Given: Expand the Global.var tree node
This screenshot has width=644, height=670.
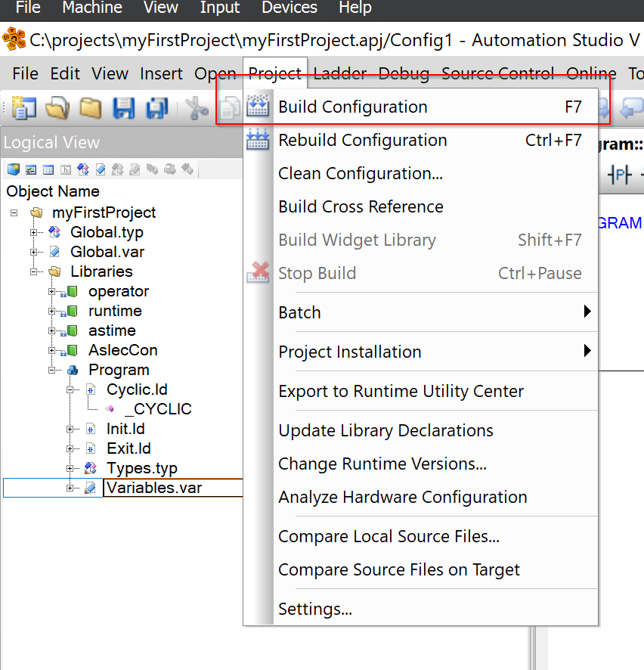Looking at the screenshot, I should pyautogui.click(x=33, y=252).
